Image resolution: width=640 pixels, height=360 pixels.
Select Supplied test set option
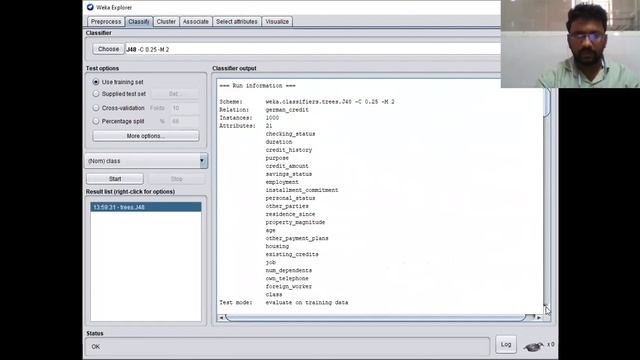96,94
